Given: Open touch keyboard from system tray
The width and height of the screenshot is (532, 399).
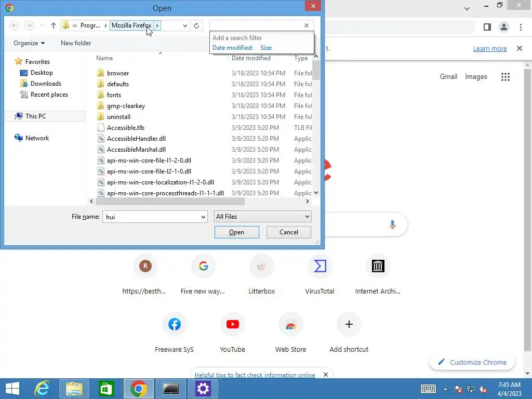Looking at the screenshot, I should pyautogui.click(x=428, y=389).
